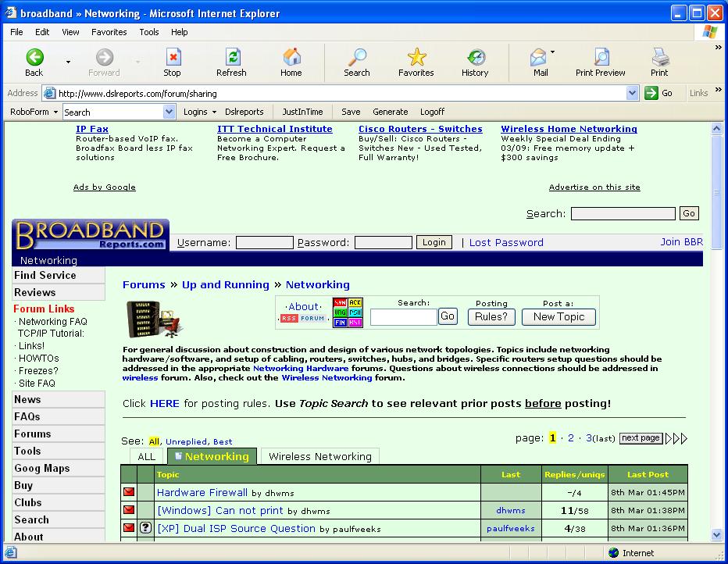The width and height of the screenshot is (728, 564).
Task: Expand the Logins dropdown in RoboForm bar
Action: coord(199,112)
